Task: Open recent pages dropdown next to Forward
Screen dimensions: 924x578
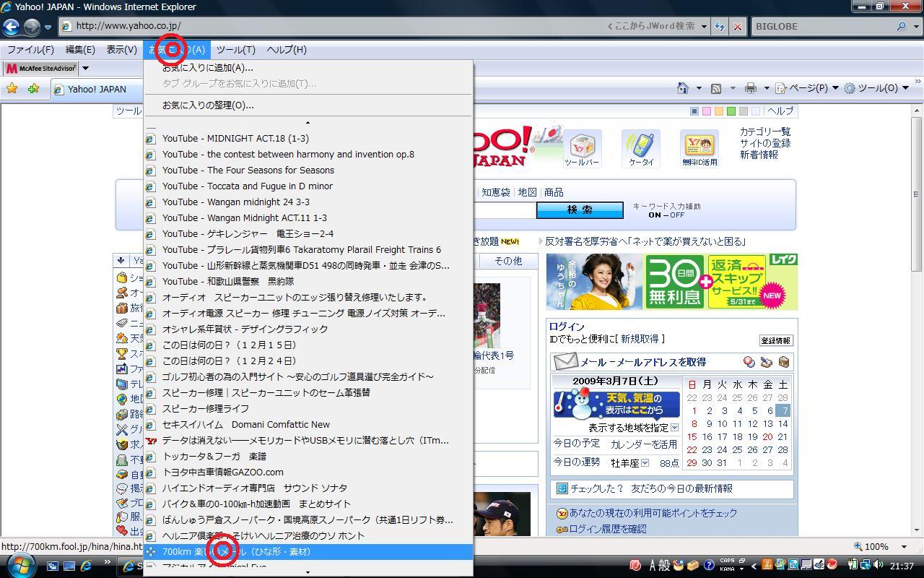Action: coord(48,27)
